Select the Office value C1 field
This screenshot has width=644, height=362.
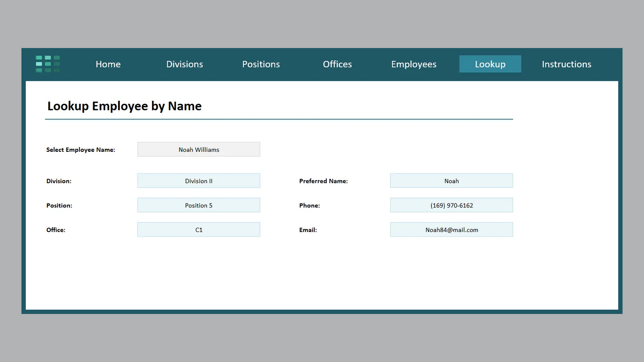(199, 230)
